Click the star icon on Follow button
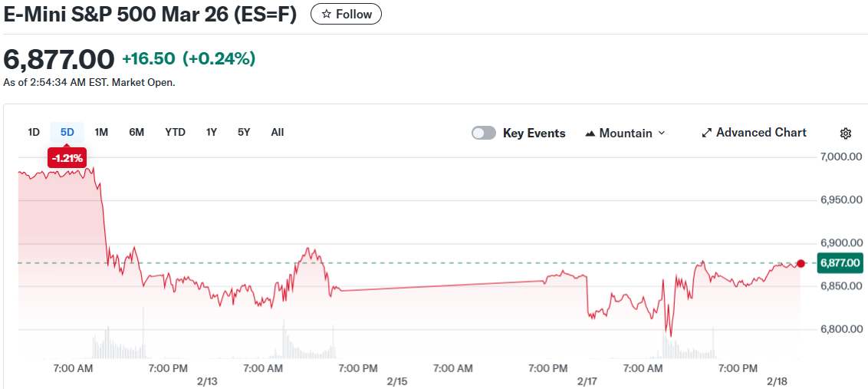The height and width of the screenshot is (389, 868). (x=327, y=15)
